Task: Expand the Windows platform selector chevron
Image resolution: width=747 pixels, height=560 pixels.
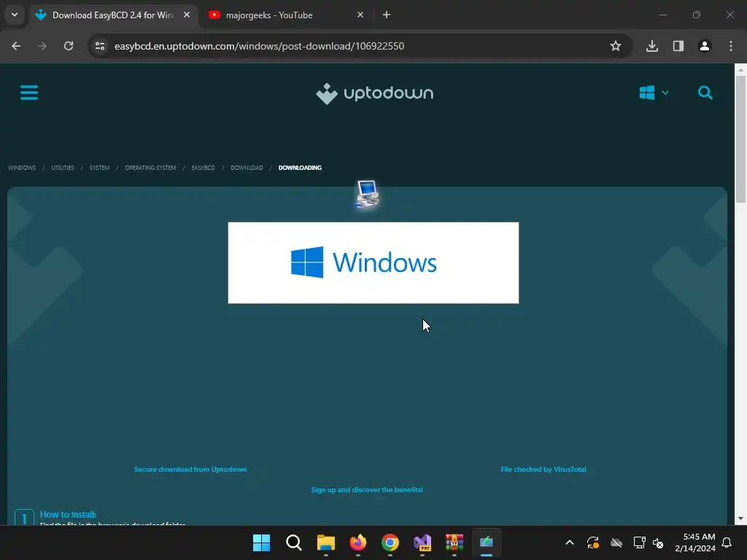Action: click(x=665, y=93)
